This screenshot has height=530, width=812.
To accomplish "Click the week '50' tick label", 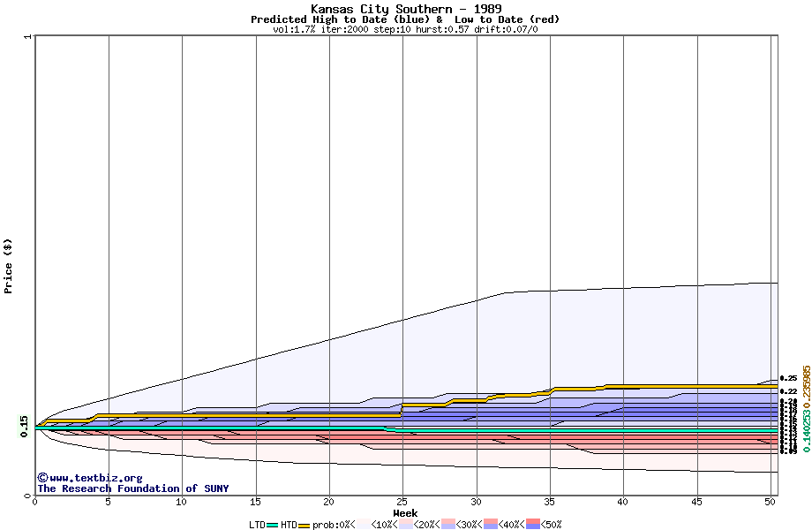I will (771, 502).
